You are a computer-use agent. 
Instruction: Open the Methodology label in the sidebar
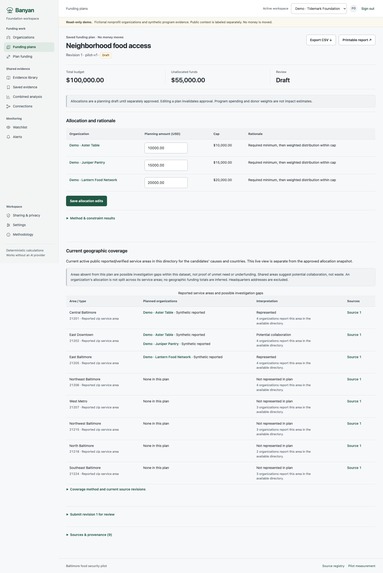23,234
